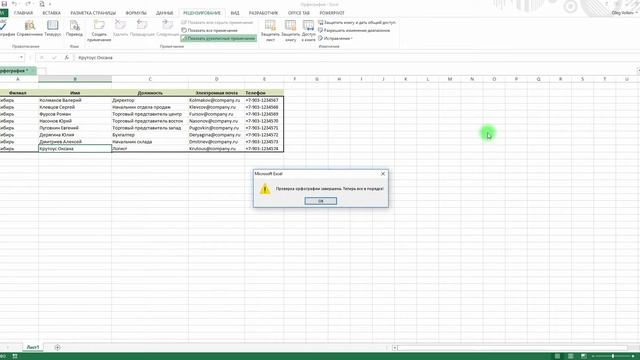640x360 pixels.
Task: Open the ФОРМУЛЫ ribbon tab
Action: [x=136, y=13]
